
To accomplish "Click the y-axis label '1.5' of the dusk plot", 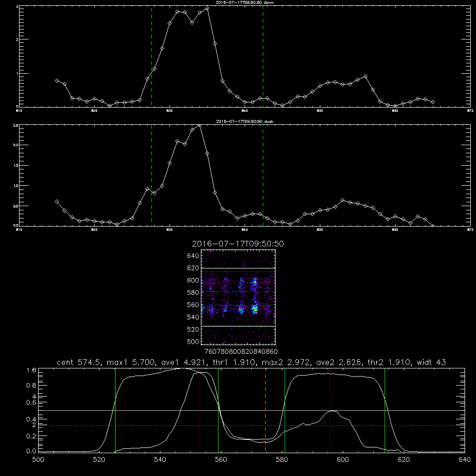I will click(16, 166).
